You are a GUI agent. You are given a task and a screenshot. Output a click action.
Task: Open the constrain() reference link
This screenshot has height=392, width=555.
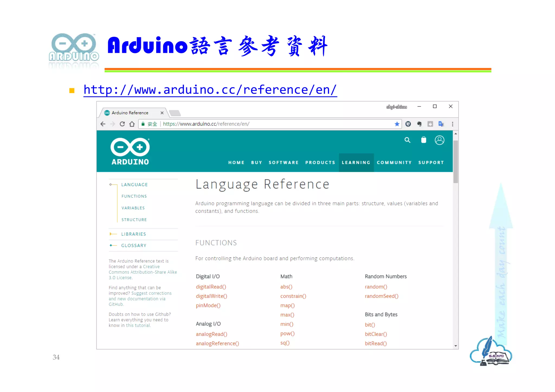pos(293,296)
